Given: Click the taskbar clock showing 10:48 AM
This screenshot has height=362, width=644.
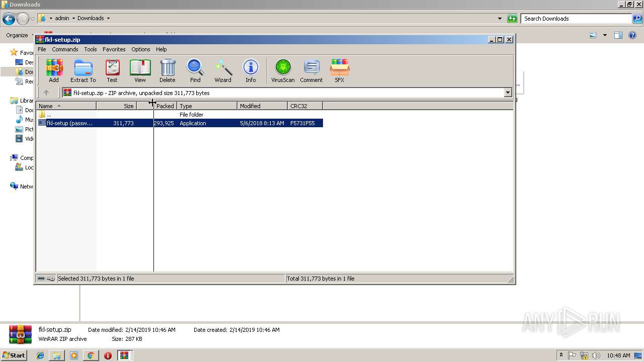Looking at the screenshot, I should point(618,355).
